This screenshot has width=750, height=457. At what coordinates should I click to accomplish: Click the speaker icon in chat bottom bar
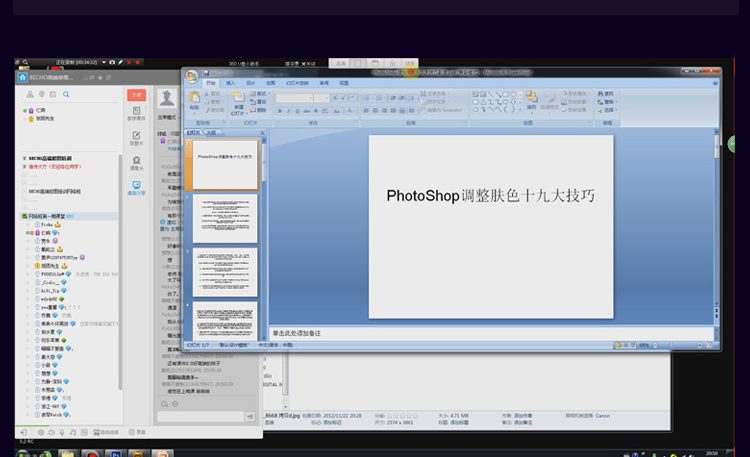point(51,432)
